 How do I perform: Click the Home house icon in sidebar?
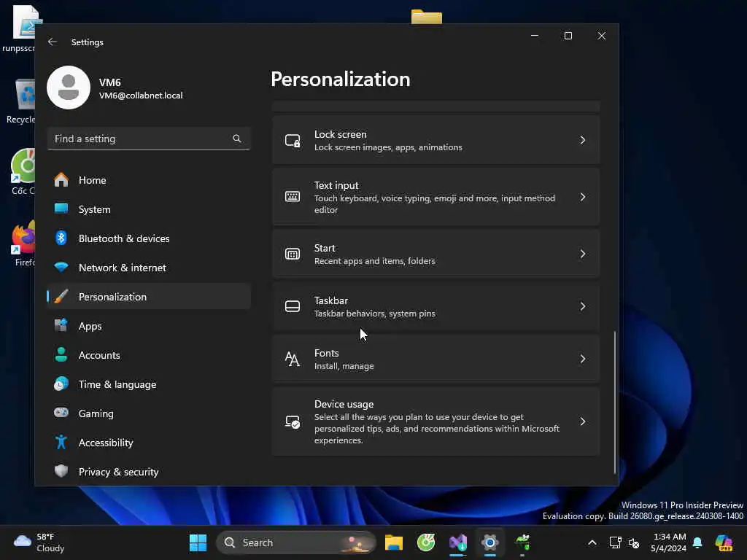[61, 180]
